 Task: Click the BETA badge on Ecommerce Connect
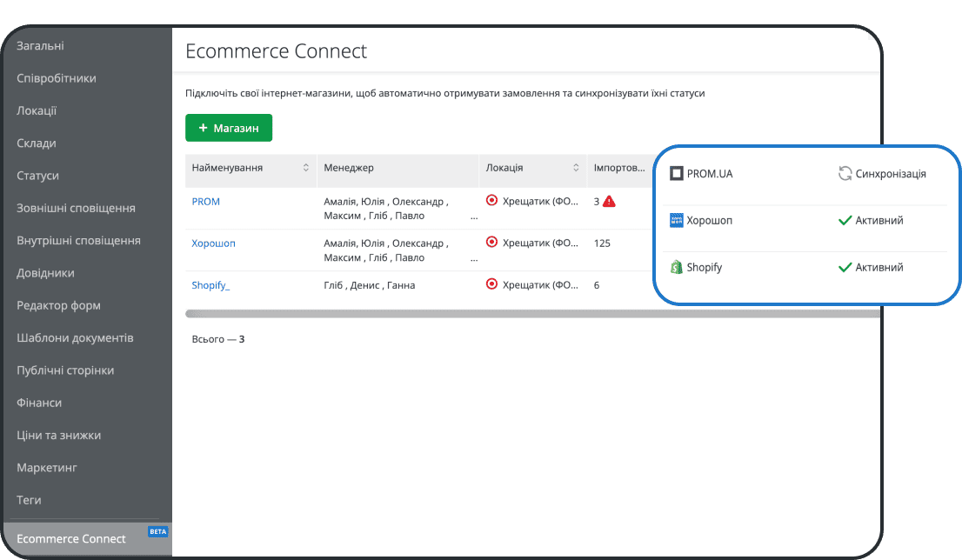157,531
